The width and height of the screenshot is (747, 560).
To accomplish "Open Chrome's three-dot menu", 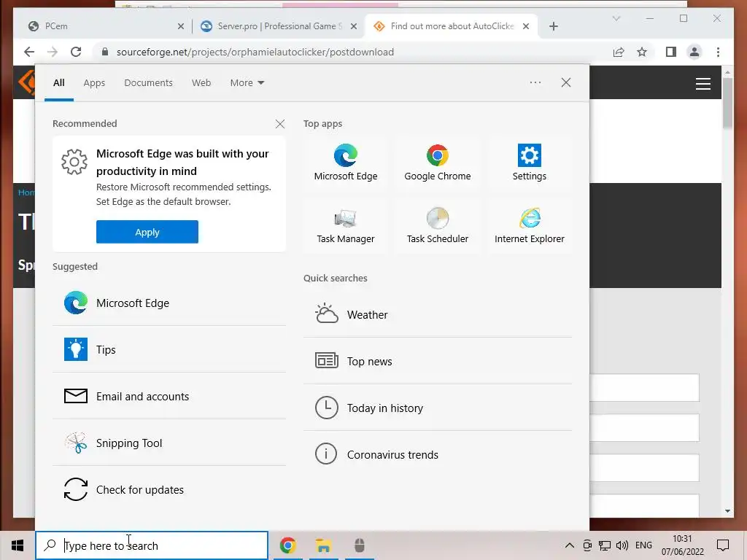I will pos(718,52).
